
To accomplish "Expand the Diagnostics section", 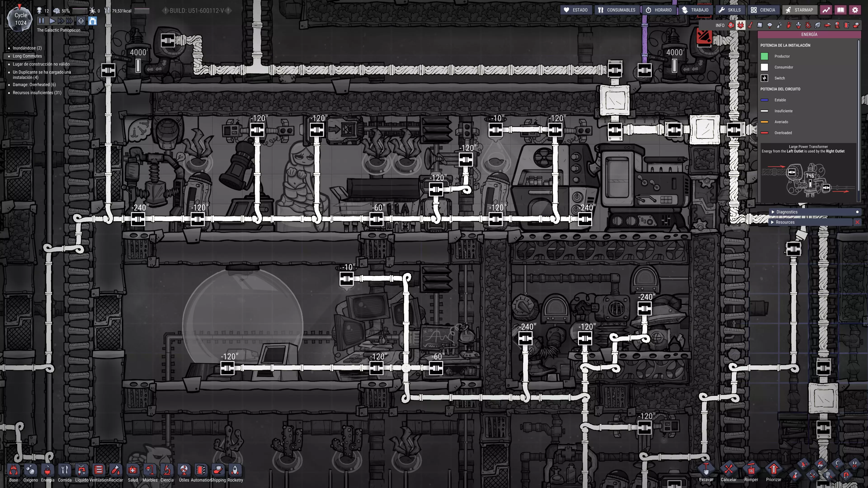I will tap(786, 212).
